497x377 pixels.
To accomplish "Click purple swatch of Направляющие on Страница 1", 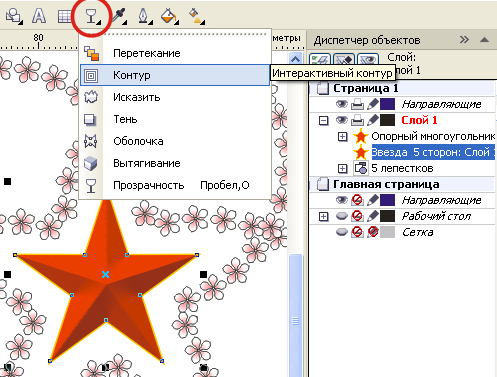I will click(x=388, y=104).
